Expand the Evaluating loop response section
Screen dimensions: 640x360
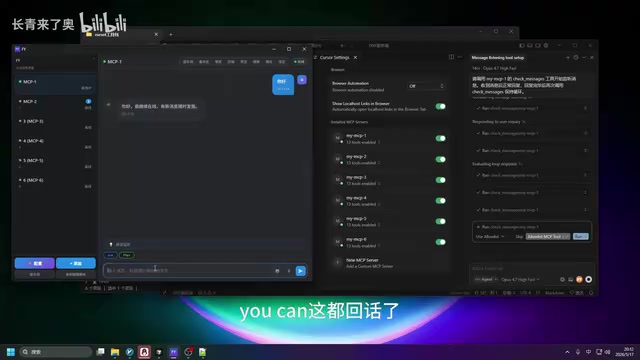(x=497, y=164)
